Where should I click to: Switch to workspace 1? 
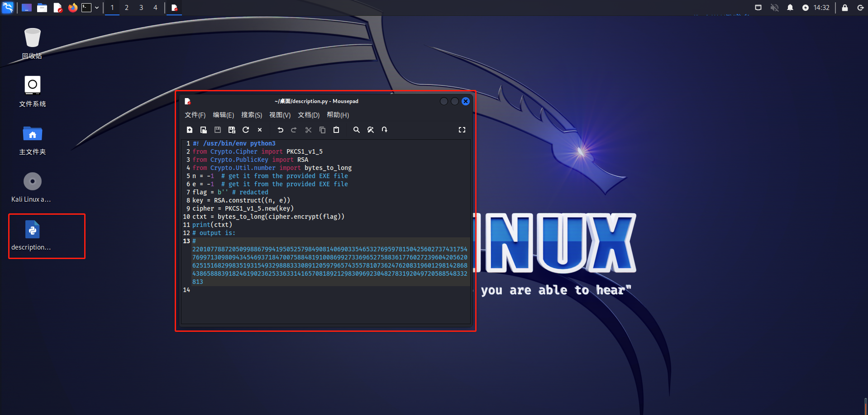(x=112, y=8)
